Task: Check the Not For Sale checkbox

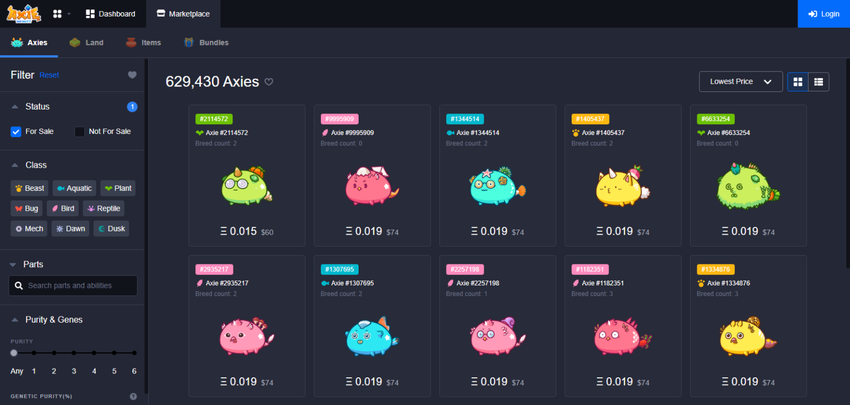Action: tap(80, 131)
